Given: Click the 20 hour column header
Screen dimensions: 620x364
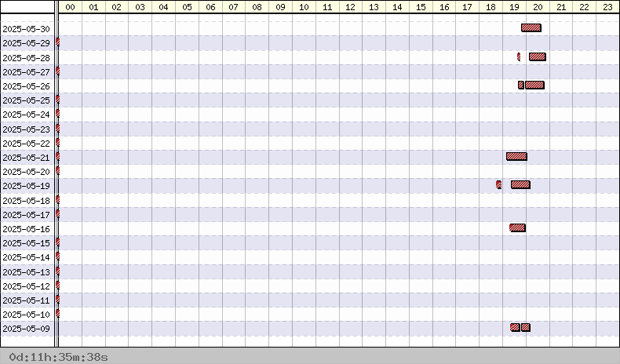Looking at the screenshot, I should tap(538, 7).
